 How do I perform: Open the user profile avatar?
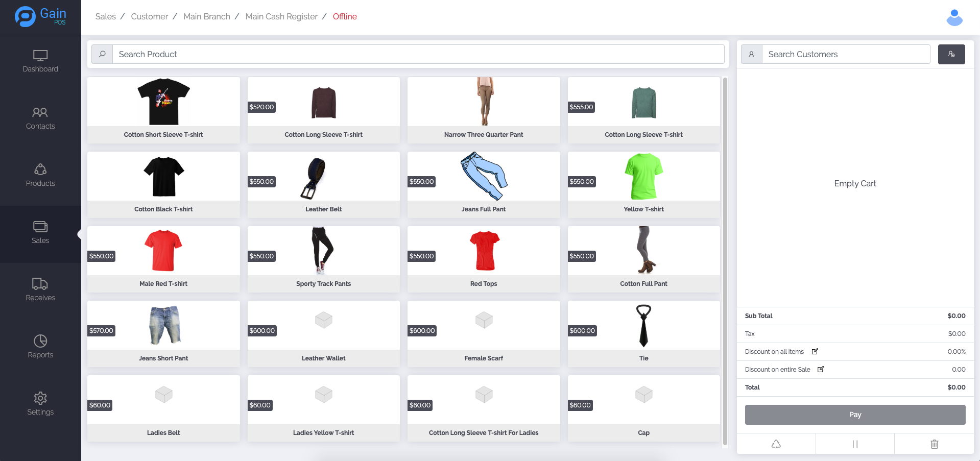(x=954, y=17)
